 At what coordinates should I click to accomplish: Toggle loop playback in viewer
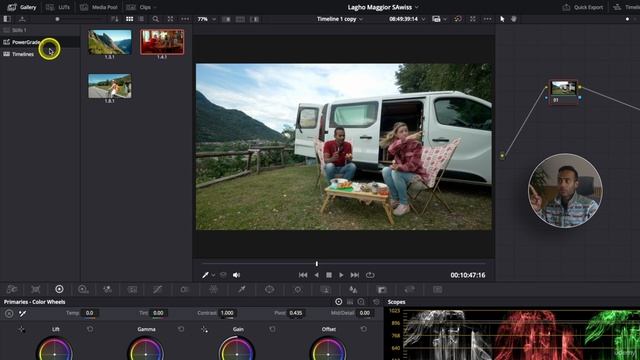pos(370,275)
